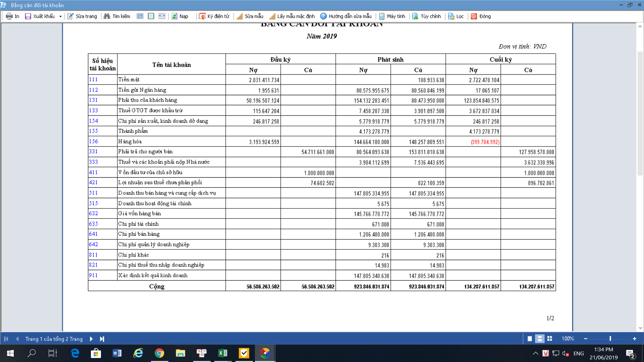Expand the Xuất khẩu dropdown arrow
The width and height of the screenshot is (644, 362).
[x=60, y=16]
